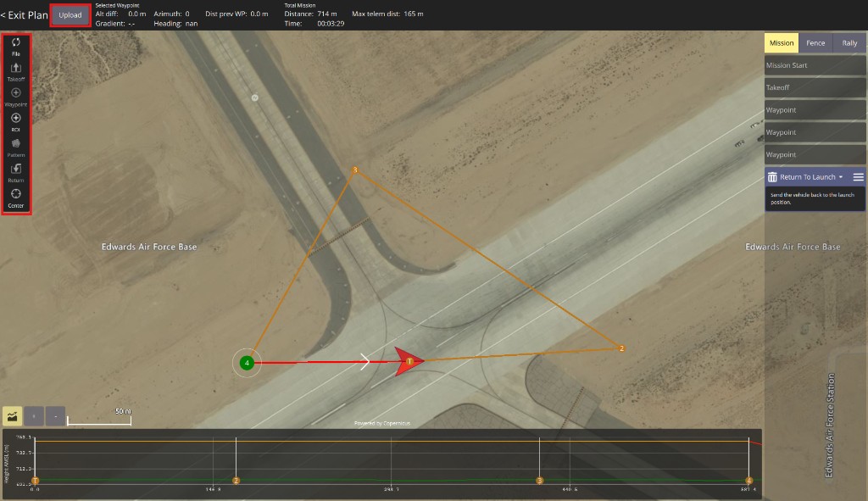Viewport: 868px width, 501px height.
Task: Open the Pattern tool
Action: click(15, 148)
